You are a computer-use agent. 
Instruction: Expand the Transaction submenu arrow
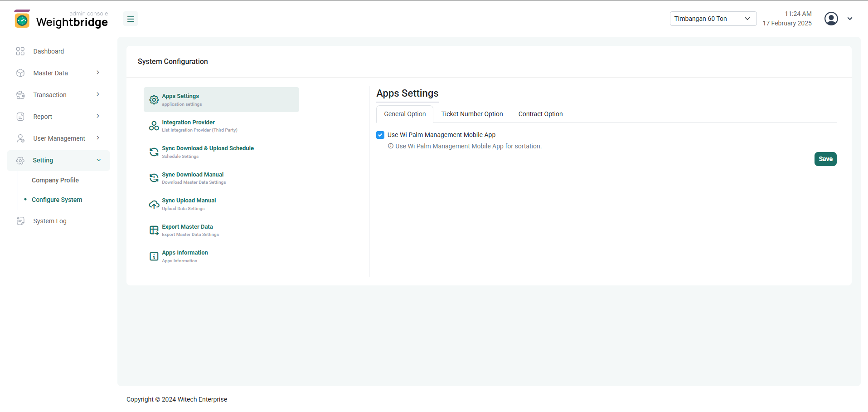click(98, 94)
